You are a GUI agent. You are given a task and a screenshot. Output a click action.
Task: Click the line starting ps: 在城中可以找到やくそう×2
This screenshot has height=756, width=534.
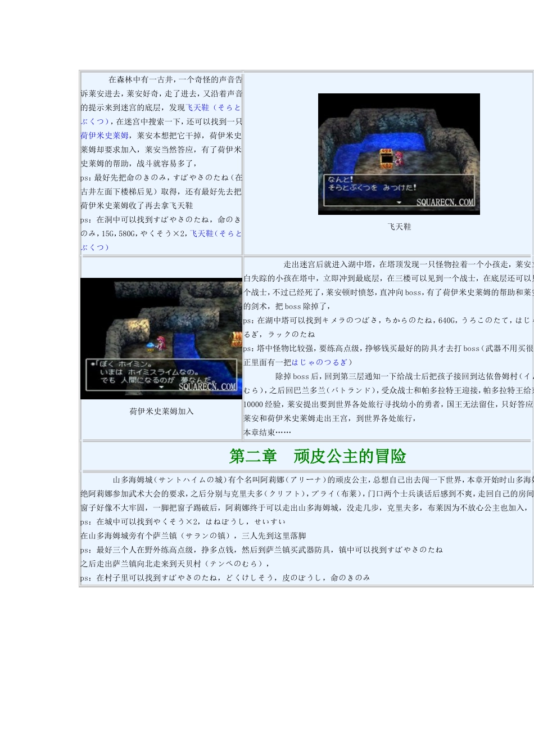(x=183, y=522)
